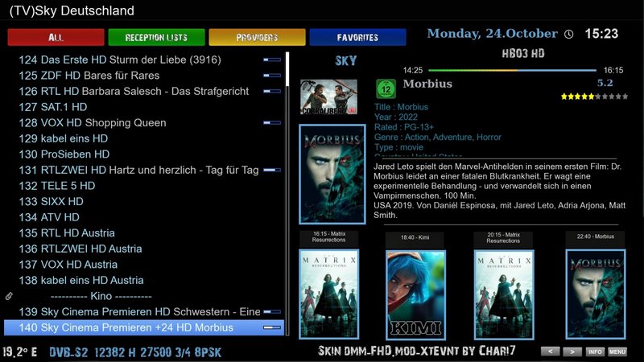Click the HBO3 HD channel logo
The width and height of the screenshot is (644, 362).
pos(523,53)
